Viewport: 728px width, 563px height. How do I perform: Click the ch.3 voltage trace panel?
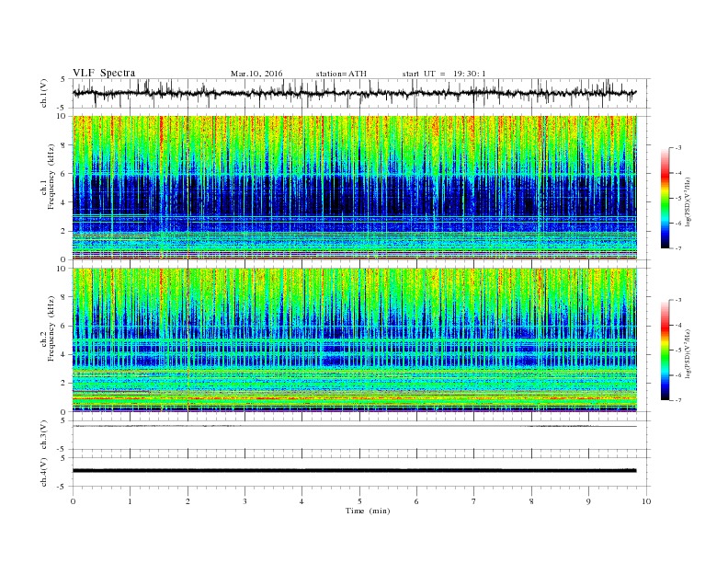360,435
